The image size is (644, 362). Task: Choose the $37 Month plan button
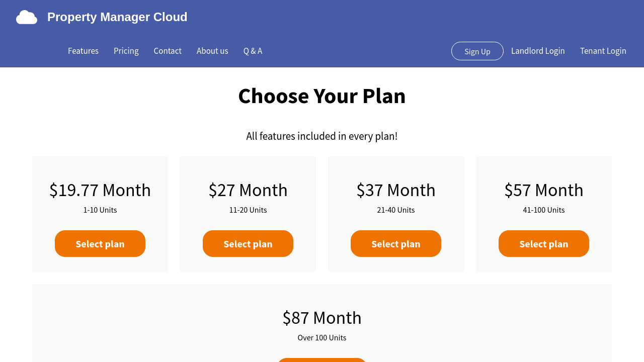pyautogui.click(x=396, y=244)
